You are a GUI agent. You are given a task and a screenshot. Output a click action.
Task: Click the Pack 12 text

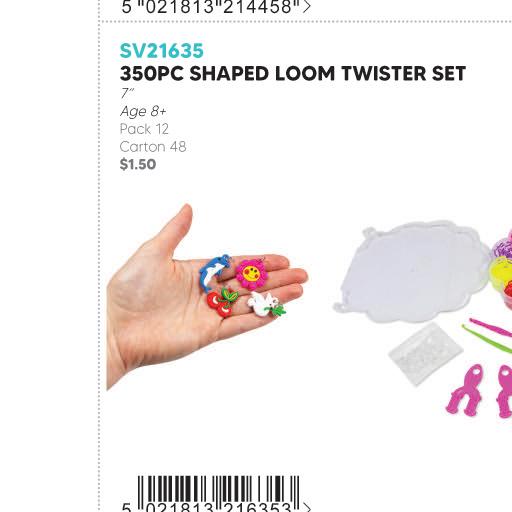point(144,129)
